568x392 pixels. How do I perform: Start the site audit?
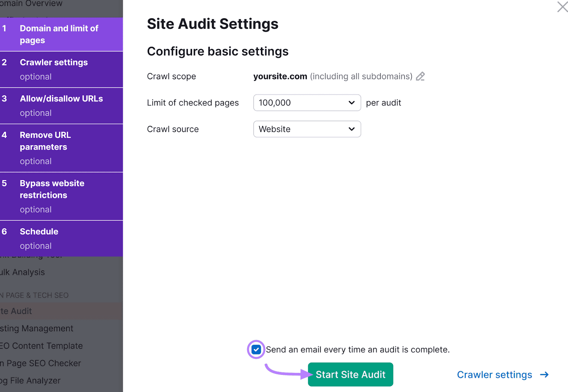pos(350,374)
